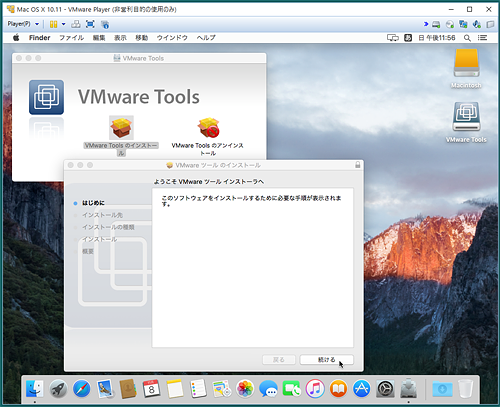The height and width of the screenshot is (407, 500).
Task: Open Finder from the Dock
Action: (35, 389)
